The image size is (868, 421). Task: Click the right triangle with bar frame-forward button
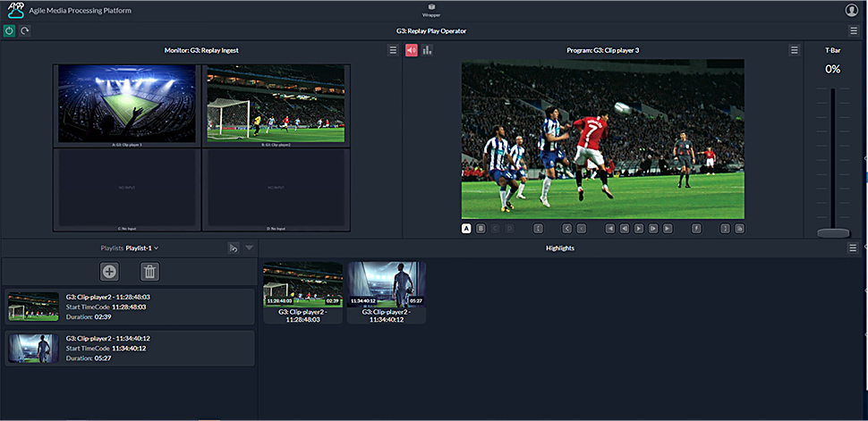point(653,228)
